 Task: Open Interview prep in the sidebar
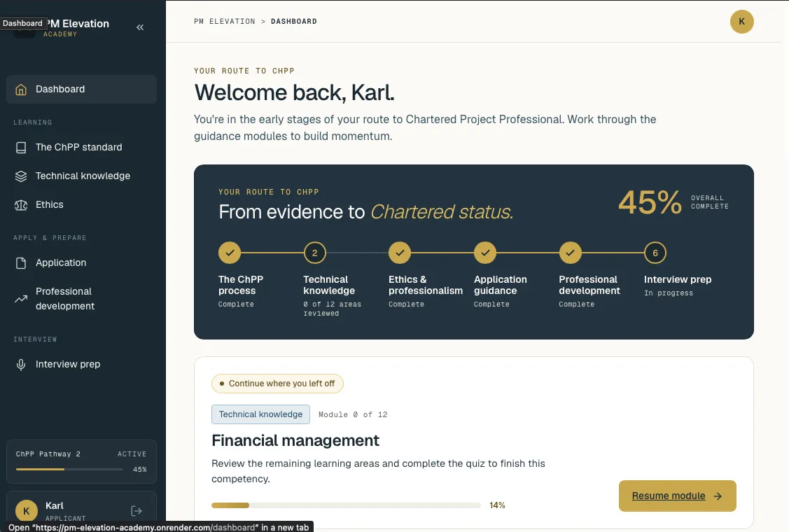pyautogui.click(x=81, y=365)
